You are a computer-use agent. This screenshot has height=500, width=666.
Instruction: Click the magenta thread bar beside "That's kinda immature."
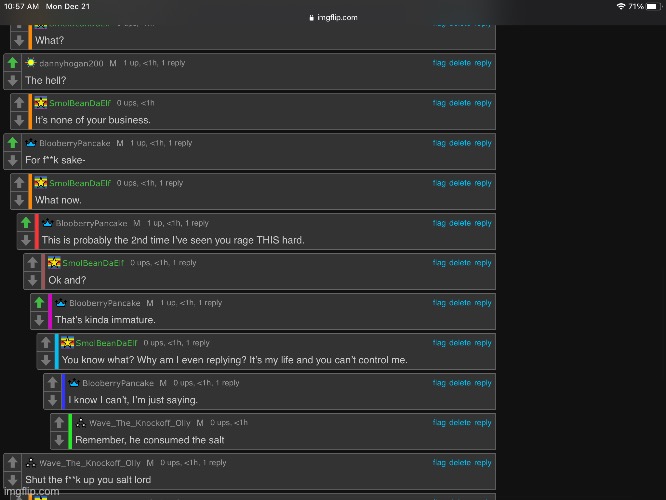(50, 311)
